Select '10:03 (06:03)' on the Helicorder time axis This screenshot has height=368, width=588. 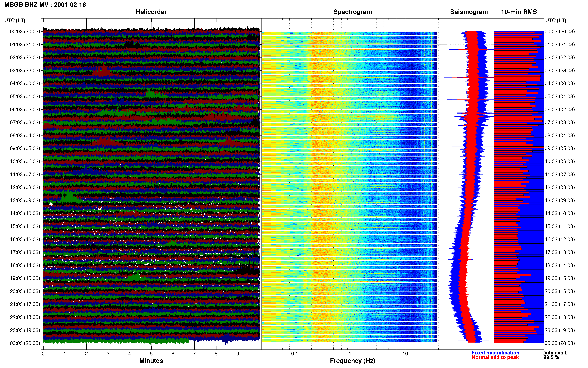(25, 161)
